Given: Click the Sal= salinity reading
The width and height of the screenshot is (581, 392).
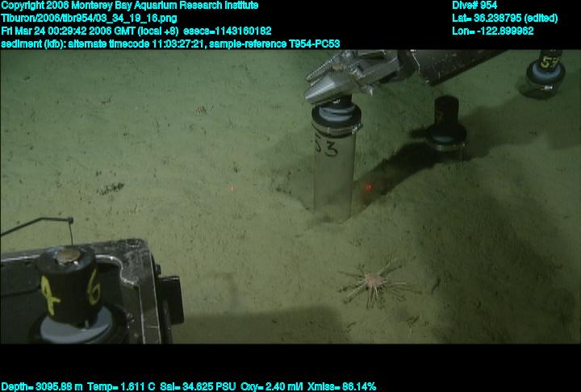Looking at the screenshot, I should [198, 387].
